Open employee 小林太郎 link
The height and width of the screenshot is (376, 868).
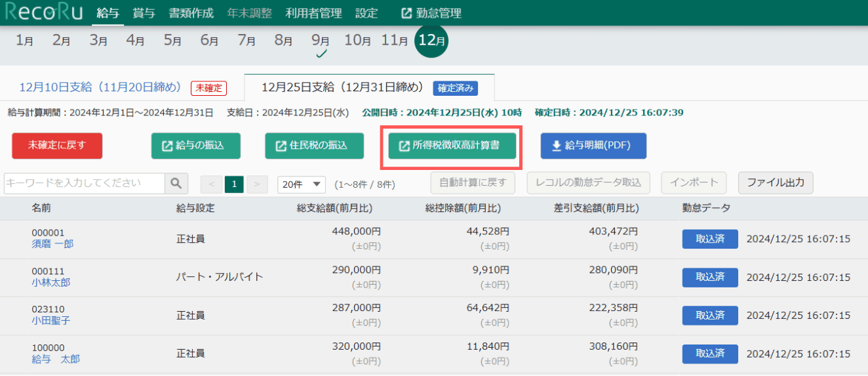click(50, 282)
